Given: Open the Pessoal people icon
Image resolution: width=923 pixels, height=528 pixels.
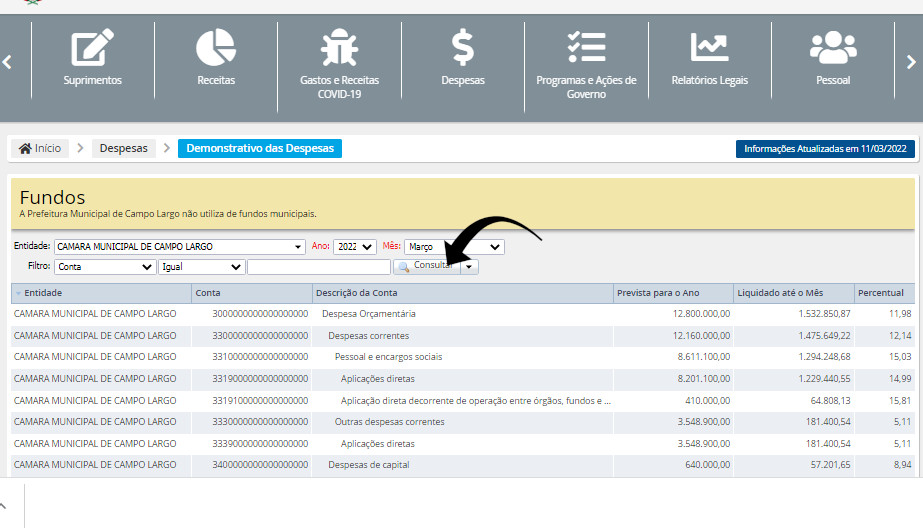Looking at the screenshot, I should (x=832, y=48).
